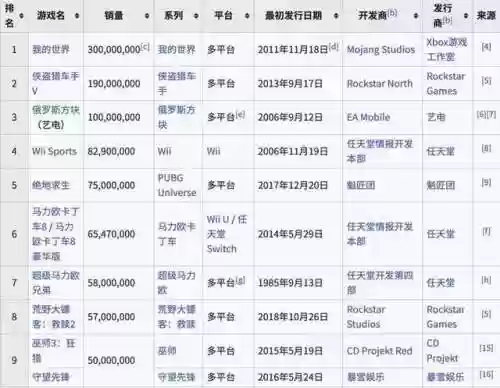Open citation [8] for Wii Sports
Viewport: 500px width, 388px height.
coord(486,149)
